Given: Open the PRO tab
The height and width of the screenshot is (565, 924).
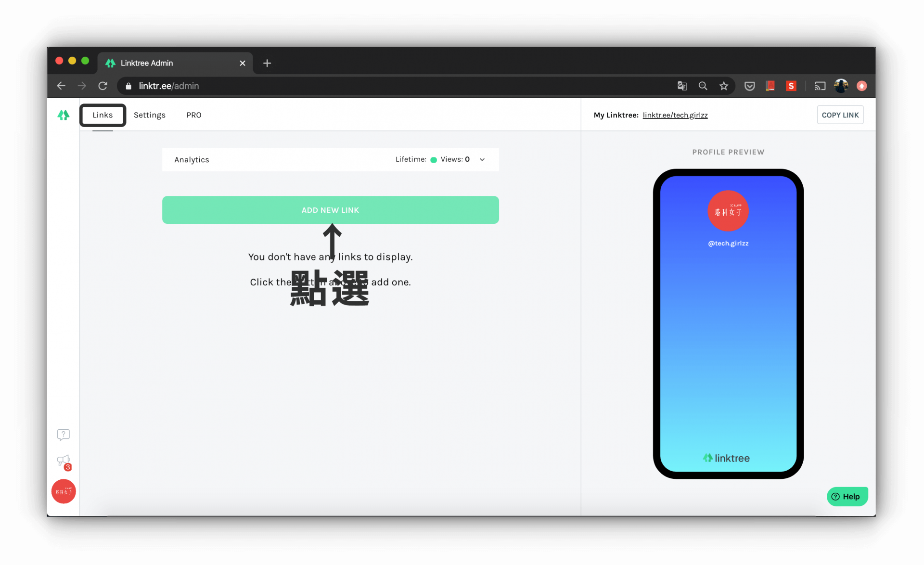Looking at the screenshot, I should coord(194,115).
